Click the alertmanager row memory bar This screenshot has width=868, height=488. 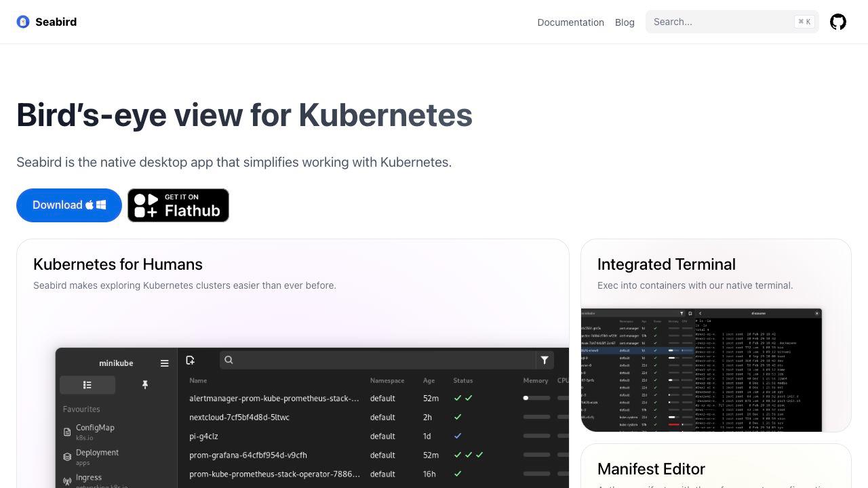tap(536, 399)
